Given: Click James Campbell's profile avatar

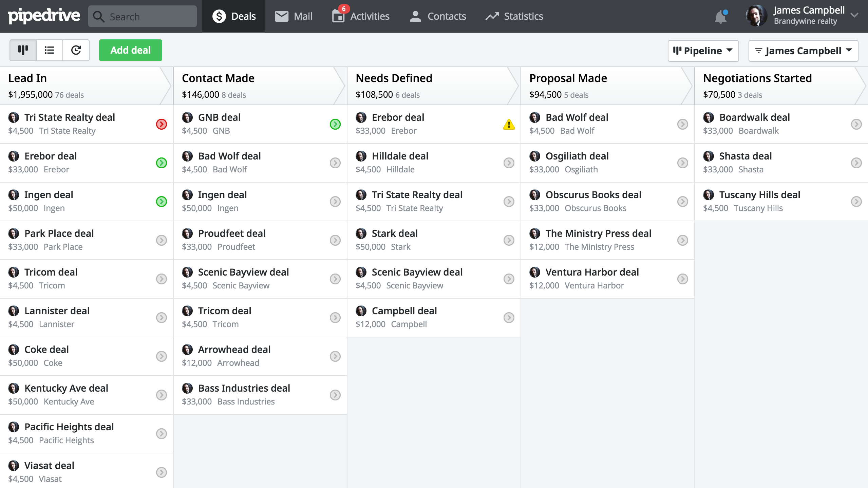Looking at the screenshot, I should point(756,16).
